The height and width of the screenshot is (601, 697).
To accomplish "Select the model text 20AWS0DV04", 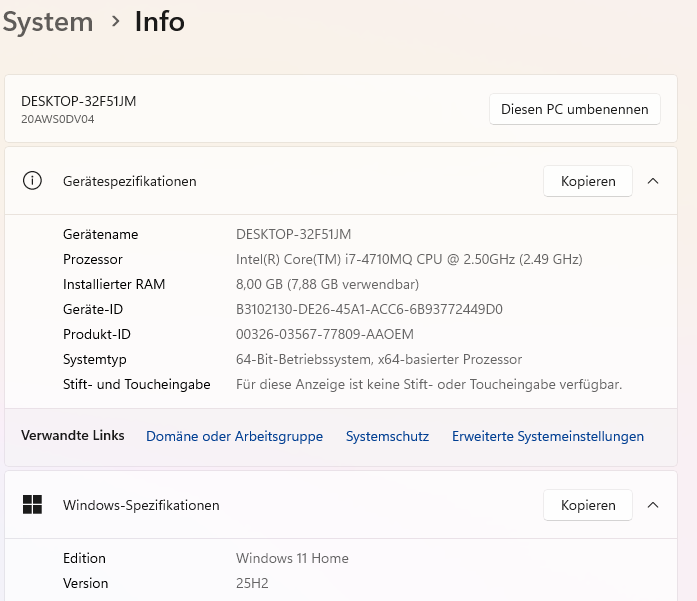I will tap(58, 119).
